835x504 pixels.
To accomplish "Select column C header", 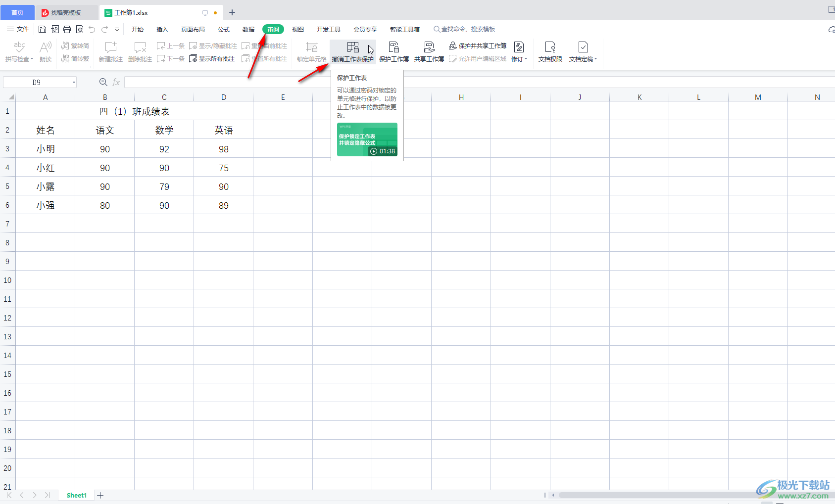I will 164,97.
